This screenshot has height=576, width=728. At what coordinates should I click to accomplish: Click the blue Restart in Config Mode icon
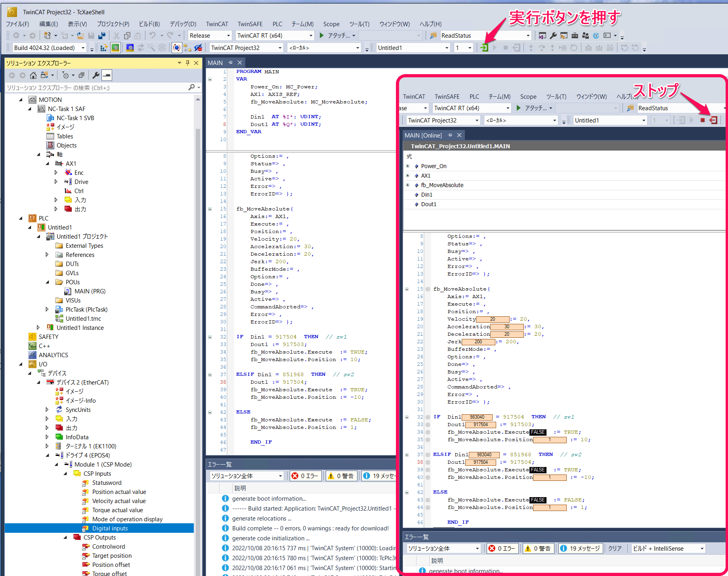point(130,48)
